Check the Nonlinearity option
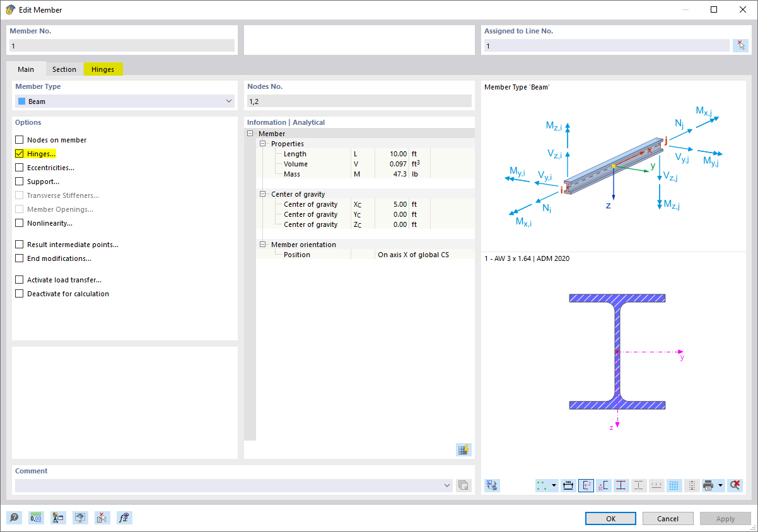The image size is (758, 532). click(18, 223)
